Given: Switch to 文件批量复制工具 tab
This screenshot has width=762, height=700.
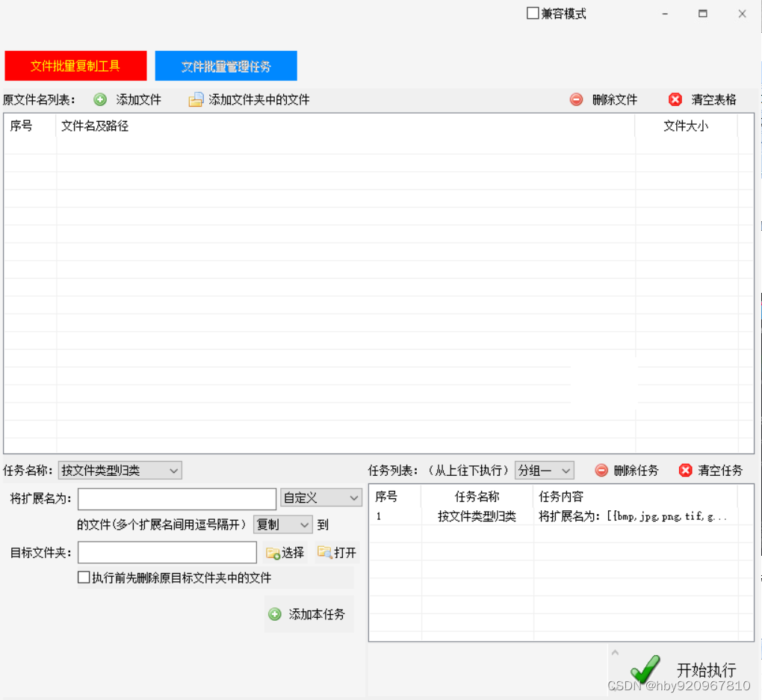Looking at the screenshot, I should coord(75,66).
